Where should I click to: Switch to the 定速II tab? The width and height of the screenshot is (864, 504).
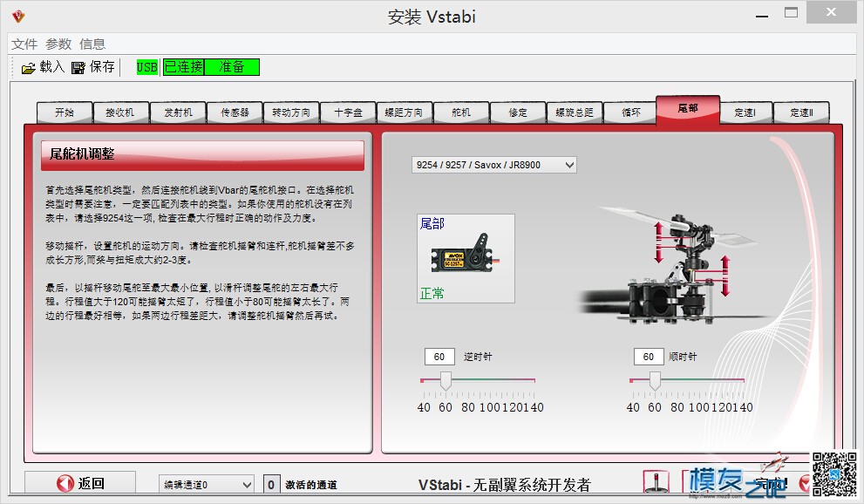(802, 112)
